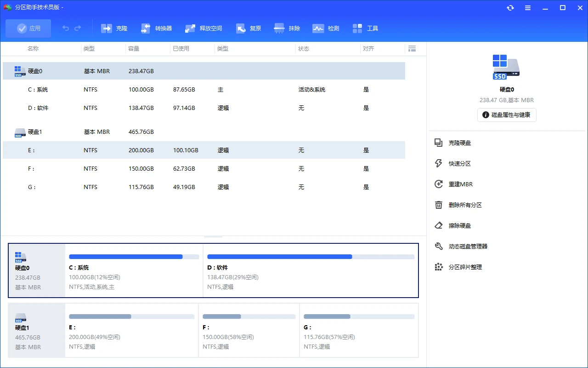Open 磁盘属性与健康 for 硬盘0
The image size is (588, 368).
(506, 115)
